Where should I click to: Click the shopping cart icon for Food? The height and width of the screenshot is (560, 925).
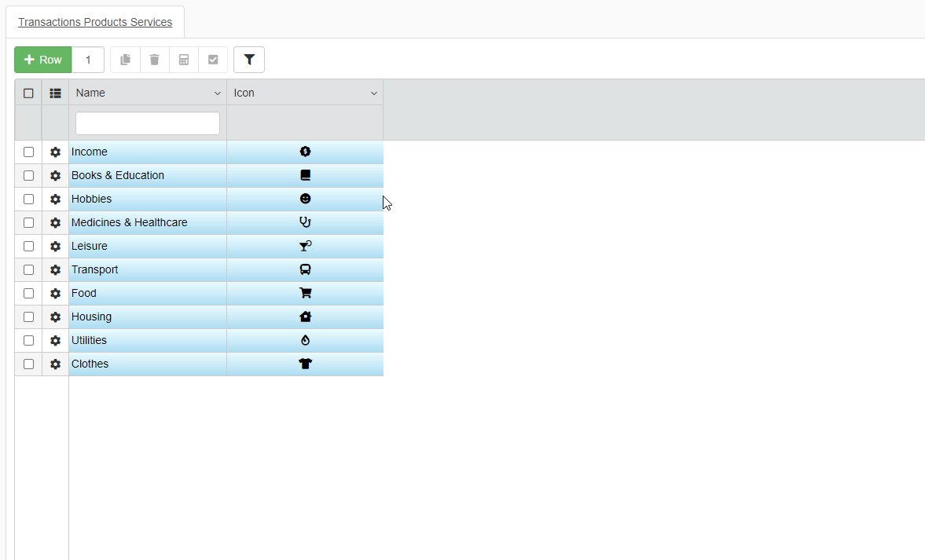tap(306, 293)
